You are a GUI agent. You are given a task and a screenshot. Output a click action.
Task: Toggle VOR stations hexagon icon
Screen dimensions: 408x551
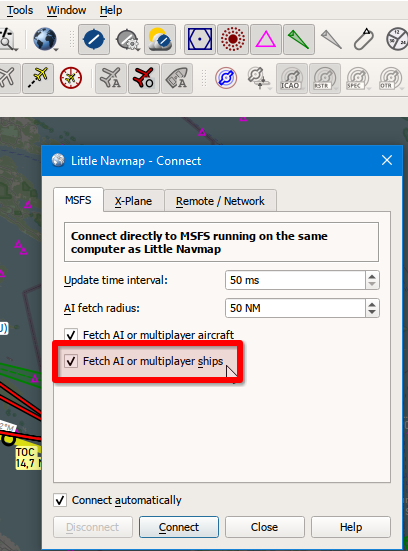(200, 39)
